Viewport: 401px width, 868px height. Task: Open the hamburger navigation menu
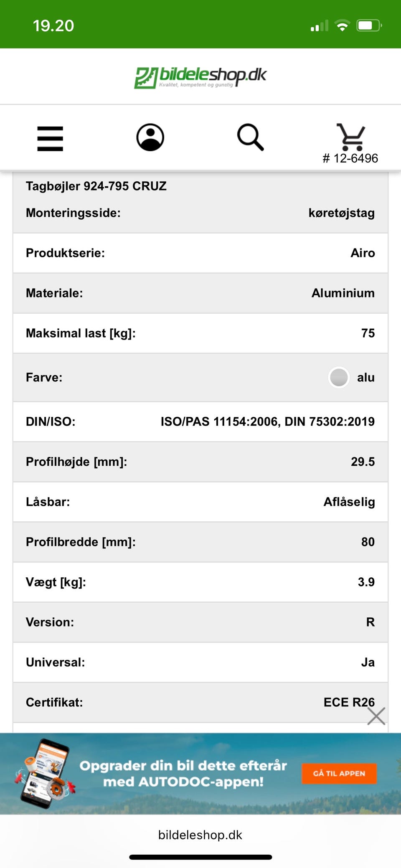50,138
